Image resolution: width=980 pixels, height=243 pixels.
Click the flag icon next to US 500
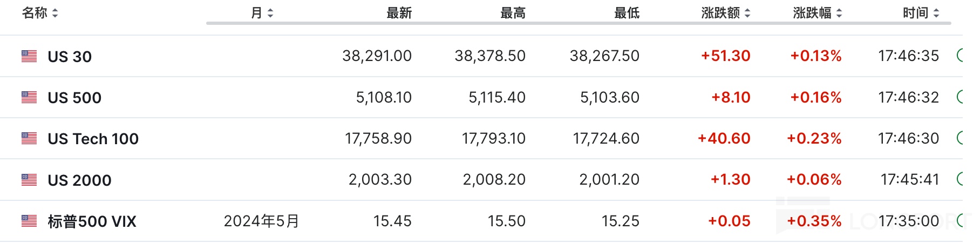tap(29, 97)
